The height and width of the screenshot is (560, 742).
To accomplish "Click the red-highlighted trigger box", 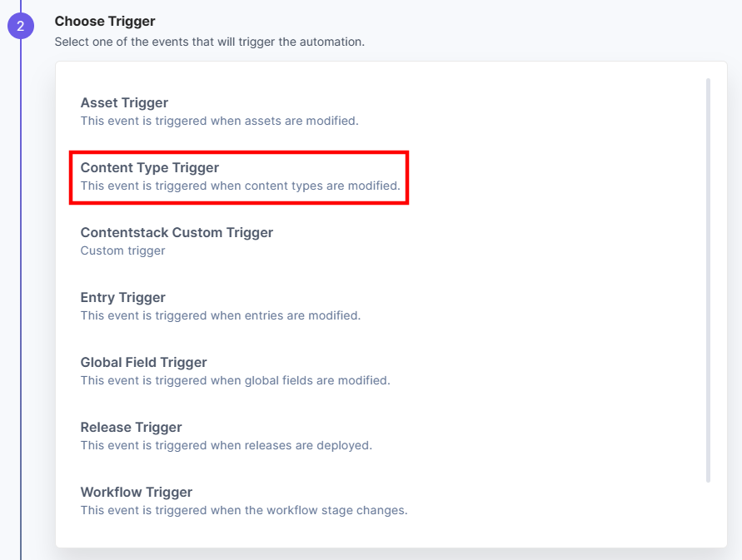I will [239, 178].
